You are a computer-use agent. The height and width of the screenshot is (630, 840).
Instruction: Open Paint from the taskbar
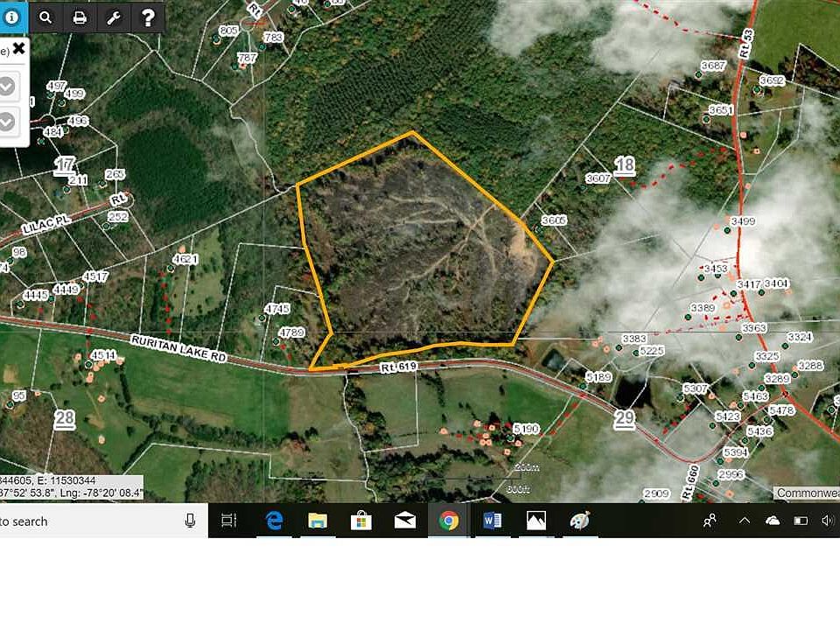coord(580,520)
